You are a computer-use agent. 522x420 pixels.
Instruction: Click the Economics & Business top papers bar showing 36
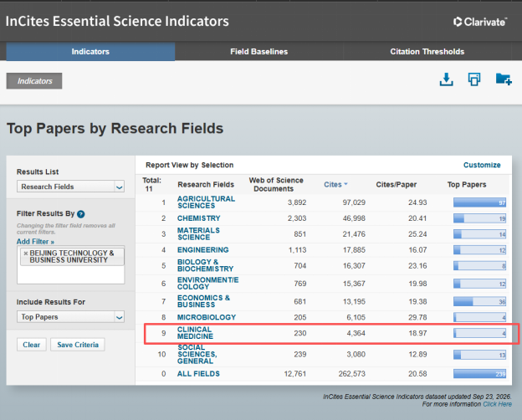click(479, 302)
